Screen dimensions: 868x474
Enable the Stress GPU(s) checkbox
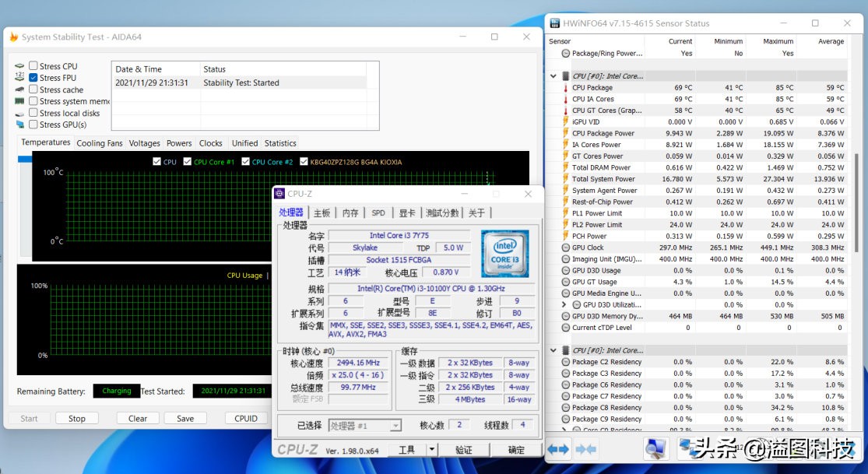[x=33, y=125]
